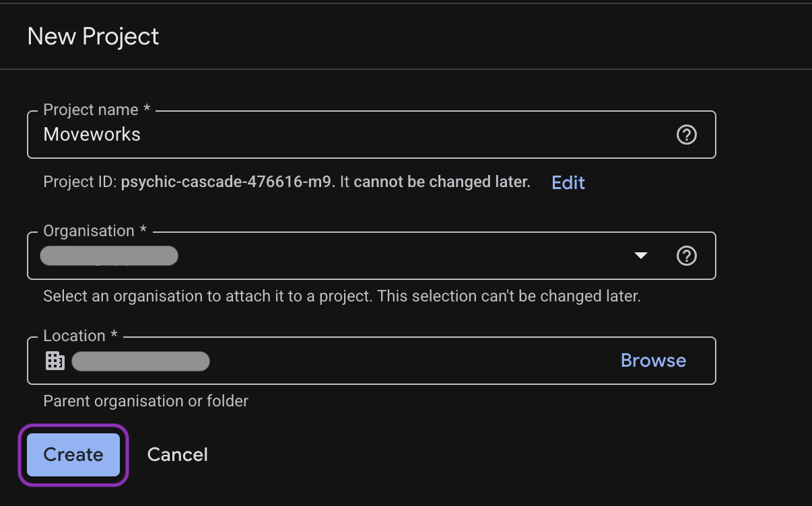Click the New Project heading
The width and height of the screenshot is (812, 506).
pyautogui.click(x=93, y=36)
